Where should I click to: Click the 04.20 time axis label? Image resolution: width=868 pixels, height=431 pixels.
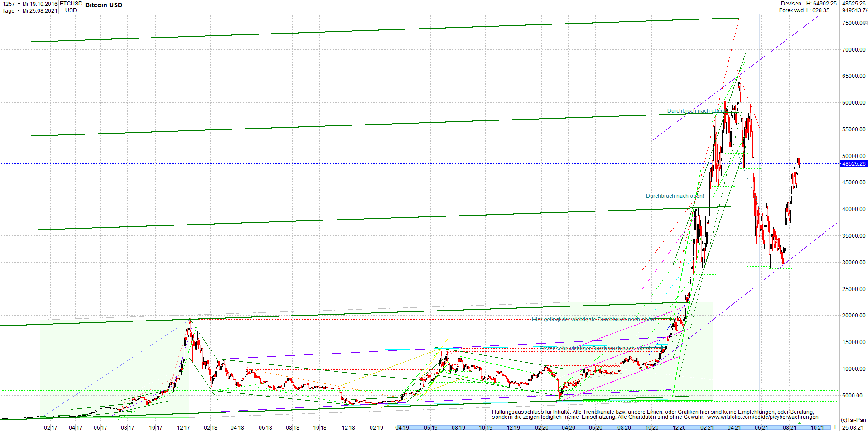pos(569,428)
